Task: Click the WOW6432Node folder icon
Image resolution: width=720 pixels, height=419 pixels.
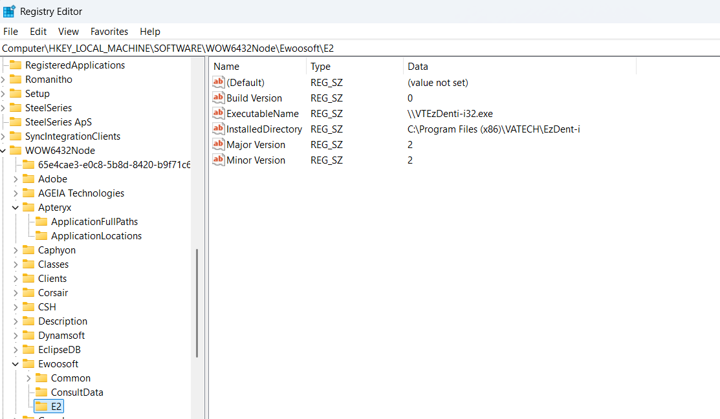Action: coord(16,150)
